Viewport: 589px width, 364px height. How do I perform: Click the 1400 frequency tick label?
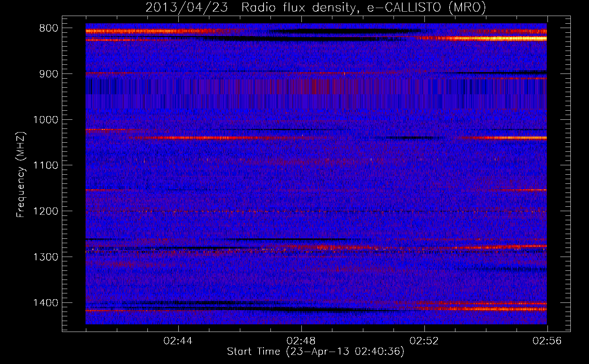(x=46, y=303)
